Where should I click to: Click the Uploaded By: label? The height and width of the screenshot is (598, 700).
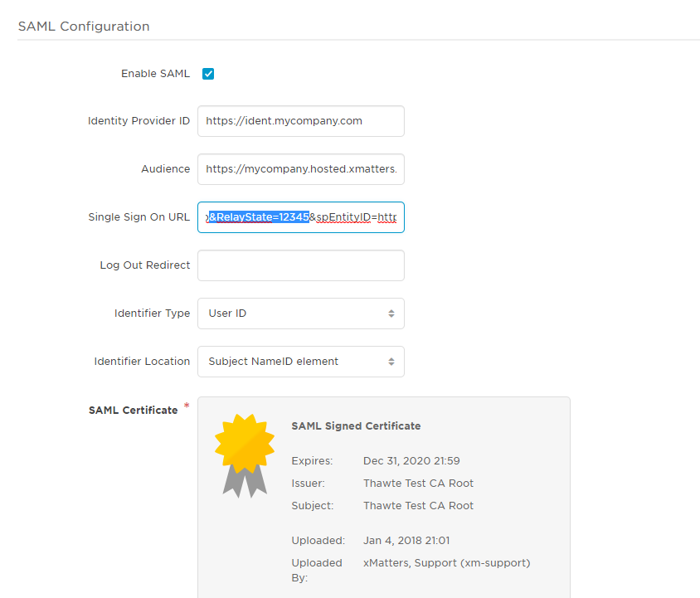click(317, 571)
